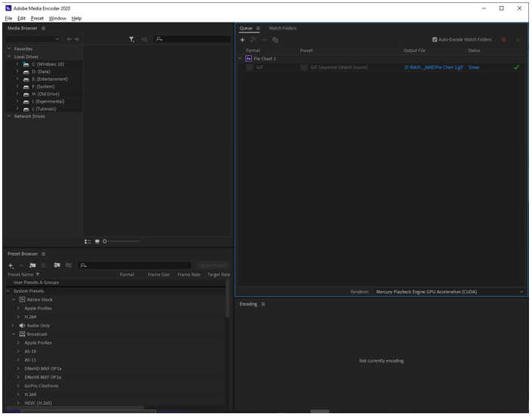The height and width of the screenshot is (417, 532).
Task: Collapse the Network Drives section
Action: 9,116
